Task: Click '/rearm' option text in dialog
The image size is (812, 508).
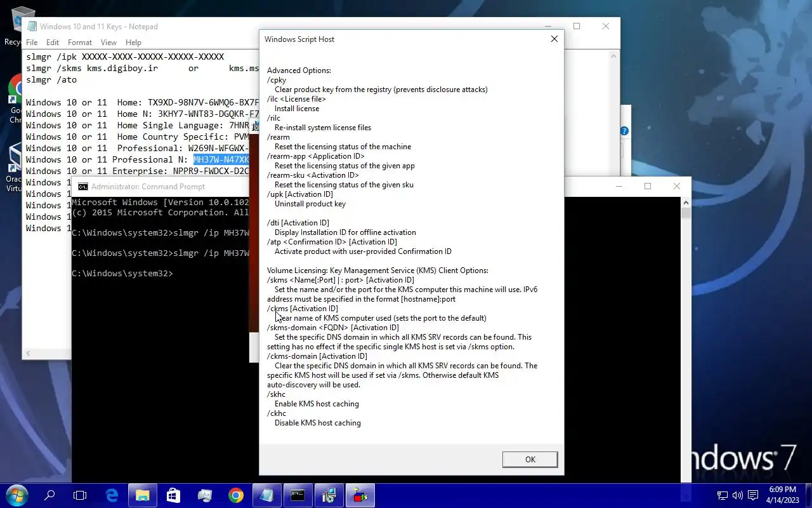Action: 278,137
